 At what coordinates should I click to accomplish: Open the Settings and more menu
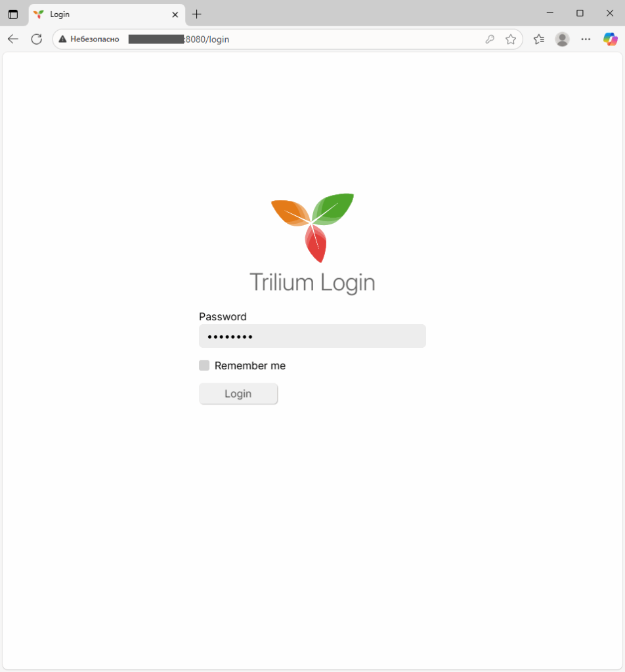586,39
